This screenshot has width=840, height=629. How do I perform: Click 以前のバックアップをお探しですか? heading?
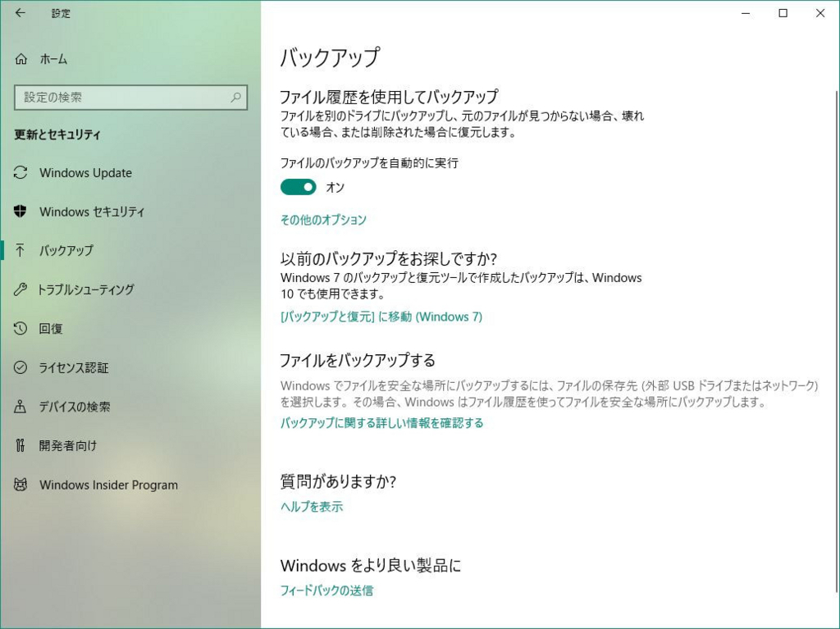point(388,259)
